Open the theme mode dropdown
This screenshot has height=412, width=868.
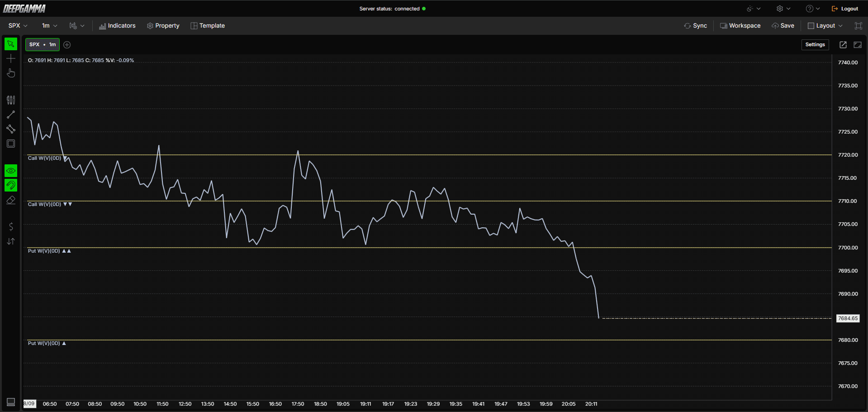(754, 9)
